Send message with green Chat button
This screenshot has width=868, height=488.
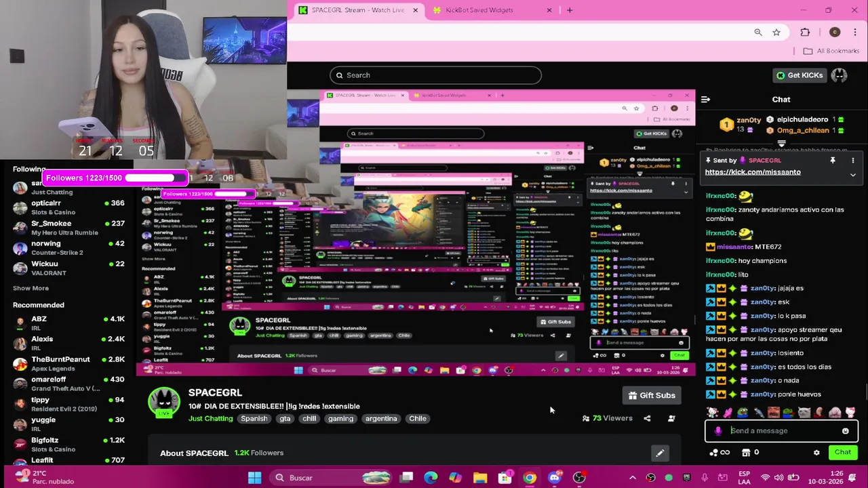click(x=842, y=452)
